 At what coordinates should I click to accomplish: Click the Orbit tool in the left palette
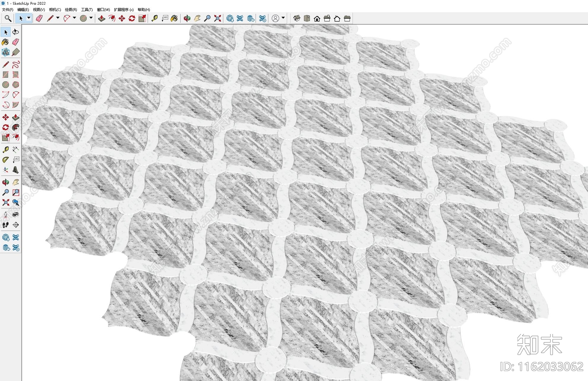click(x=6, y=182)
